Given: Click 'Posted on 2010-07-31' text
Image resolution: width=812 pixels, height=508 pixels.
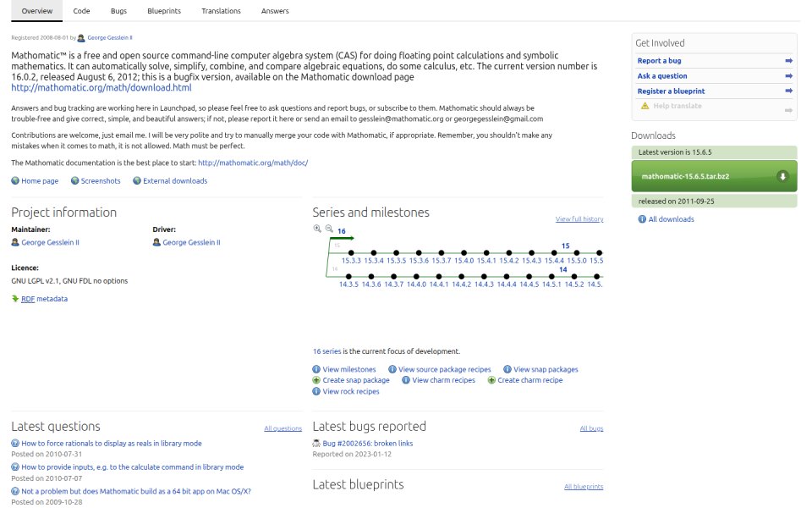Looking at the screenshot, I should click(47, 454).
